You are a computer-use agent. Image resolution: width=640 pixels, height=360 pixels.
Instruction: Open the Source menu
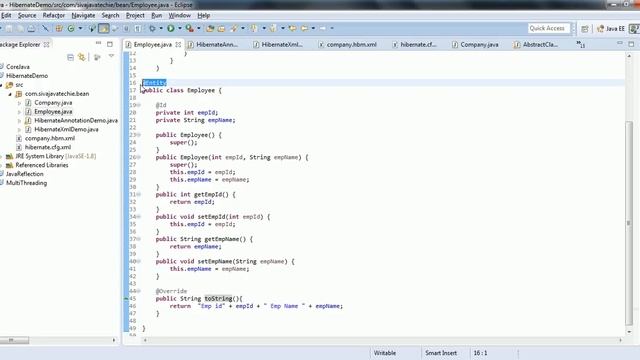point(27,16)
